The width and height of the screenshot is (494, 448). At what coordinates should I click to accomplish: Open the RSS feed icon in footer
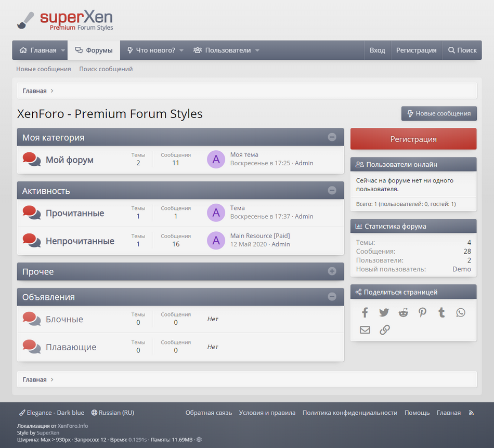[471, 413]
